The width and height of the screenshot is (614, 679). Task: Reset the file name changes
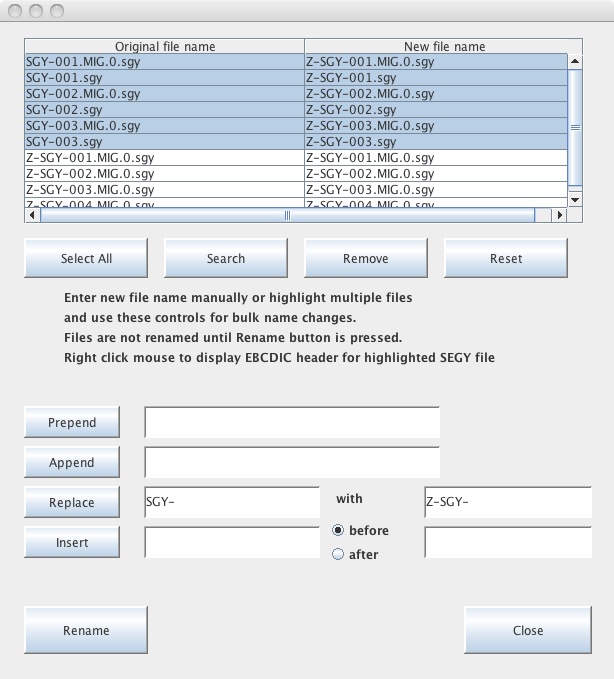(505, 258)
